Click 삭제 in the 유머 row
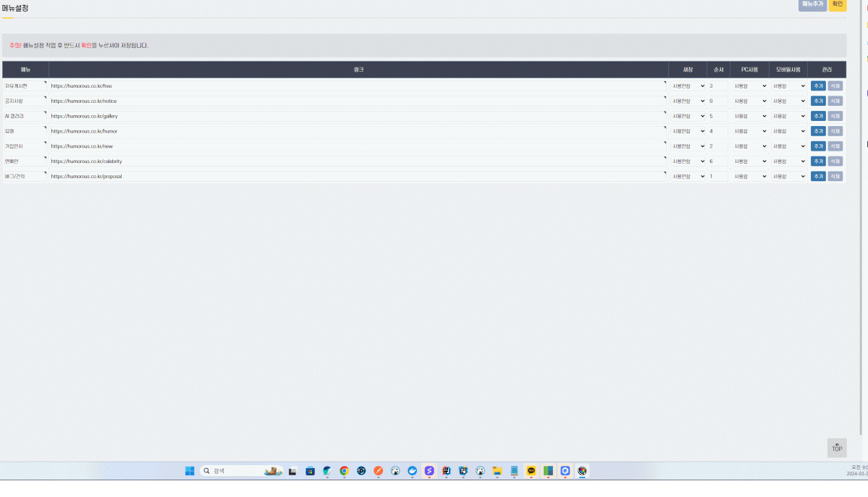 click(835, 130)
